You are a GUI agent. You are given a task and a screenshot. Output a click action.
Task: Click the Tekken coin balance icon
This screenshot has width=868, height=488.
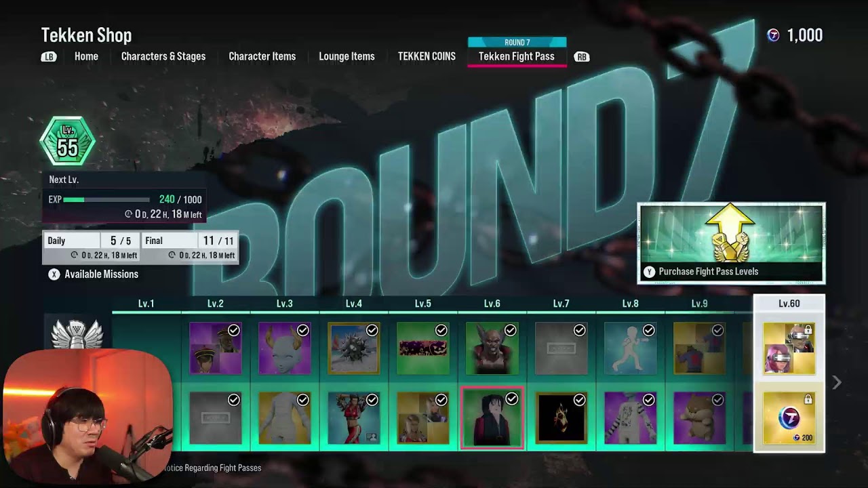[773, 35]
